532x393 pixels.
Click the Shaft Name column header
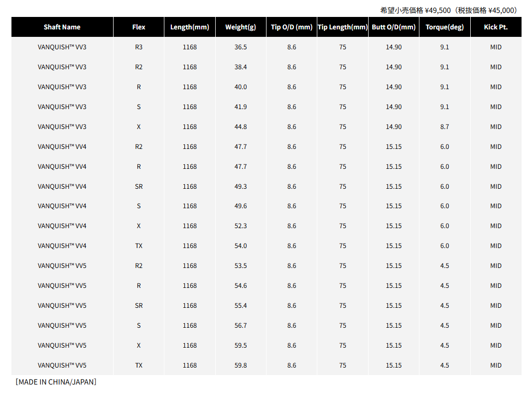tap(62, 27)
